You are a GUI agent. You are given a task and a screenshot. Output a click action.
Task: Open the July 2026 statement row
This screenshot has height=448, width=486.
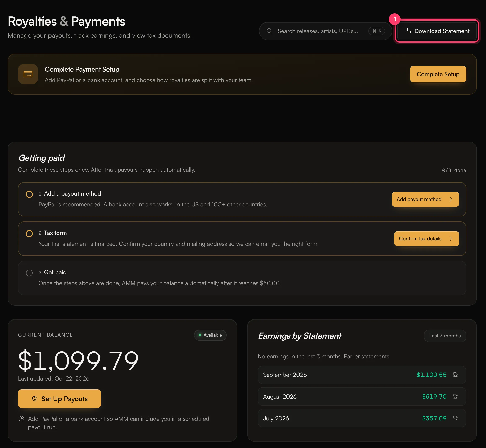[362, 418]
